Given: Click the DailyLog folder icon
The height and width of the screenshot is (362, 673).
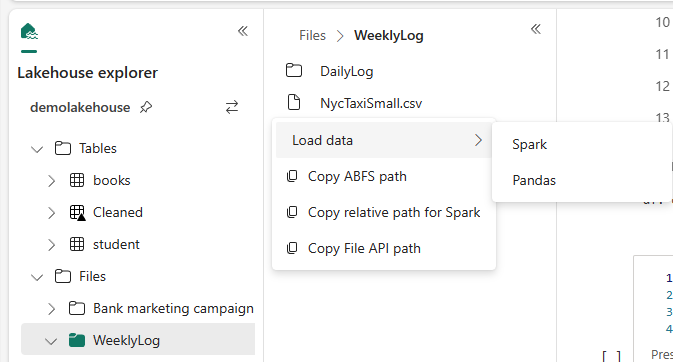Looking at the screenshot, I should (x=294, y=70).
